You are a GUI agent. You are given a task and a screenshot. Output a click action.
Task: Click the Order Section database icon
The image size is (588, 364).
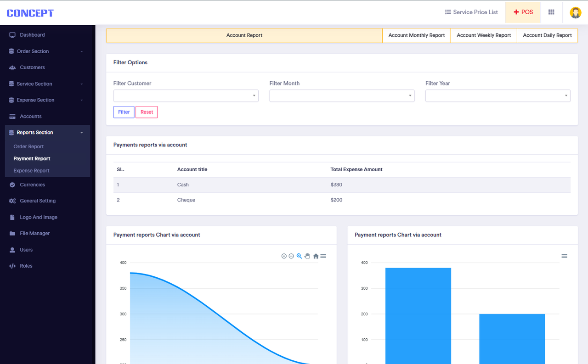(x=11, y=51)
